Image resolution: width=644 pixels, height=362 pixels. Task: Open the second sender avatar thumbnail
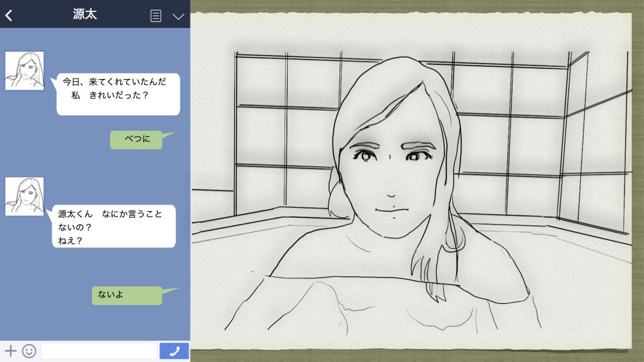point(25,196)
